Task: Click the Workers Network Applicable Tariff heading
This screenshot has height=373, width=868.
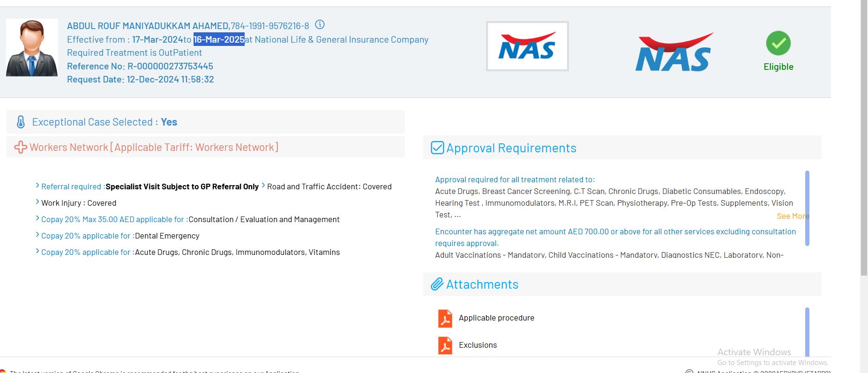Action: [x=154, y=147]
